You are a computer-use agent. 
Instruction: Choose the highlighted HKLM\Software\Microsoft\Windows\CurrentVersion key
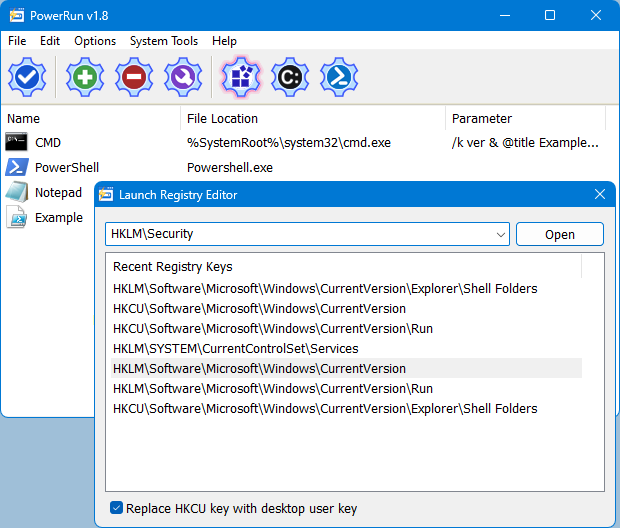click(259, 368)
